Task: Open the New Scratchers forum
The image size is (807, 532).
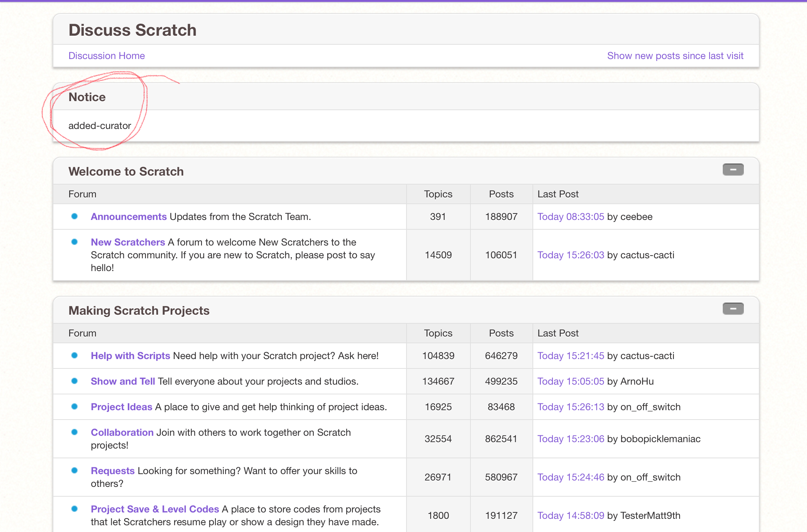Action: pyautogui.click(x=128, y=242)
